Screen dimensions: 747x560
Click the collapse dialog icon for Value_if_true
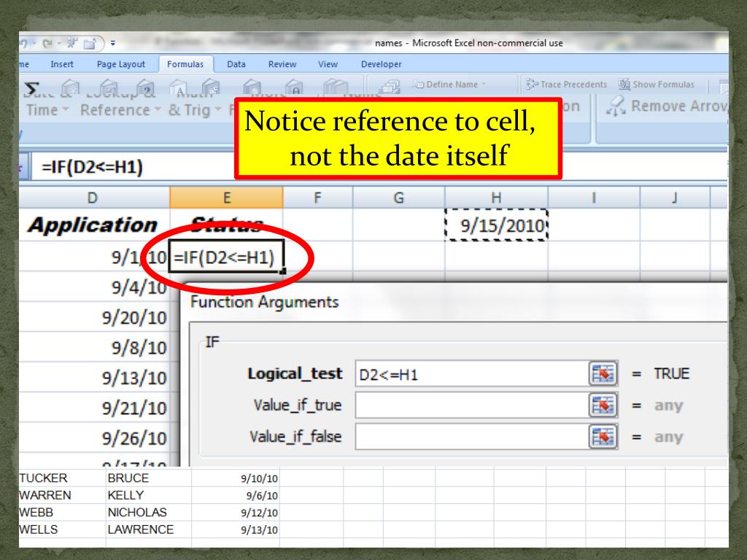click(x=603, y=405)
